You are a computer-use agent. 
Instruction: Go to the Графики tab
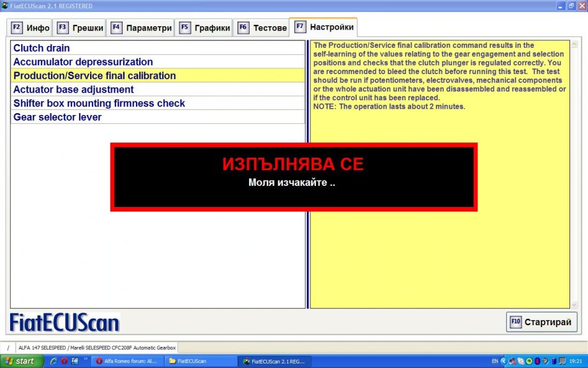(x=204, y=28)
